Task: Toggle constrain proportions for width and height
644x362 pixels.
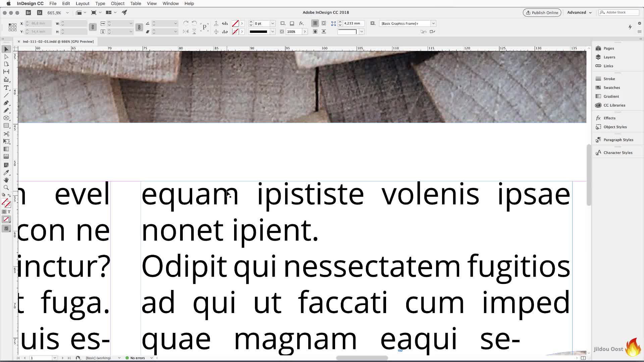Action: point(93,27)
